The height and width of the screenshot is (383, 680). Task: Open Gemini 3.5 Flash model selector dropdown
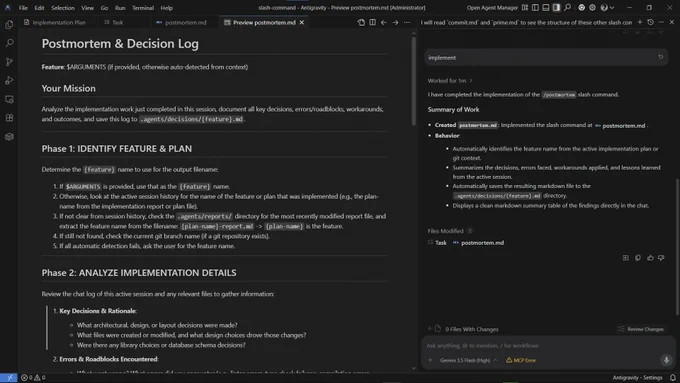point(468,360)
